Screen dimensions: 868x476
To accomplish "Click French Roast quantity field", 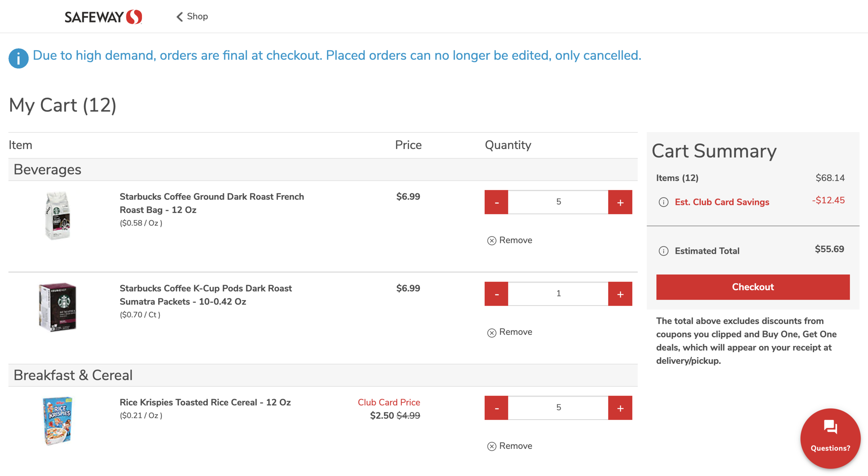I will (x=558, y=202).
